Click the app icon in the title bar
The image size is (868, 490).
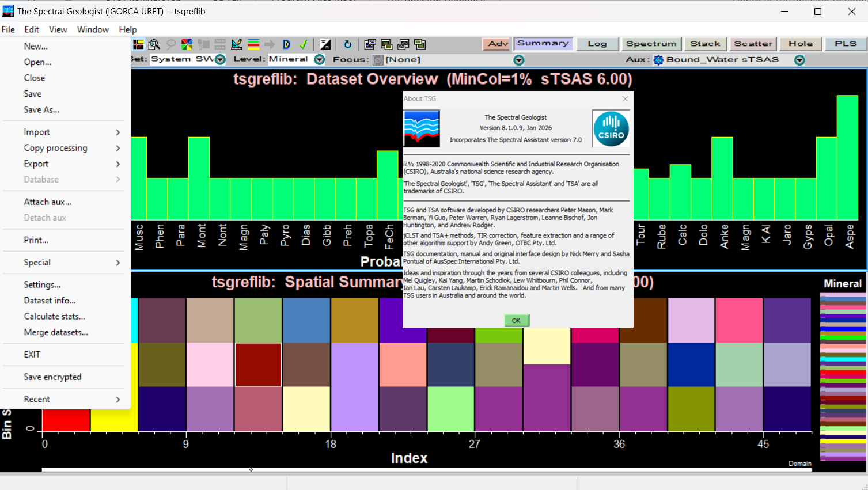pos(8,11)
